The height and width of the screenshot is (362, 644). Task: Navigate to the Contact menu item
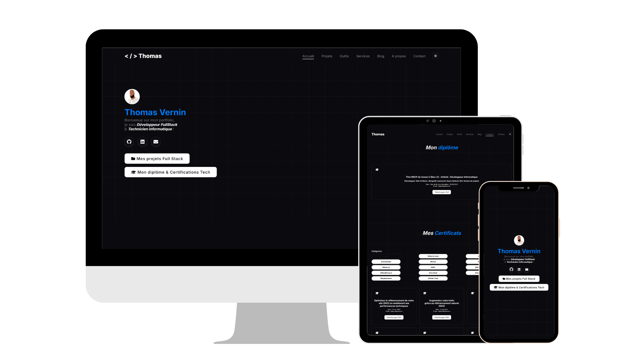(419, 56)
